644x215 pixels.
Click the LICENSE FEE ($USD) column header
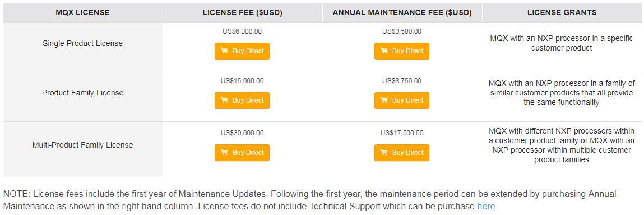click(x=242, y=13)
